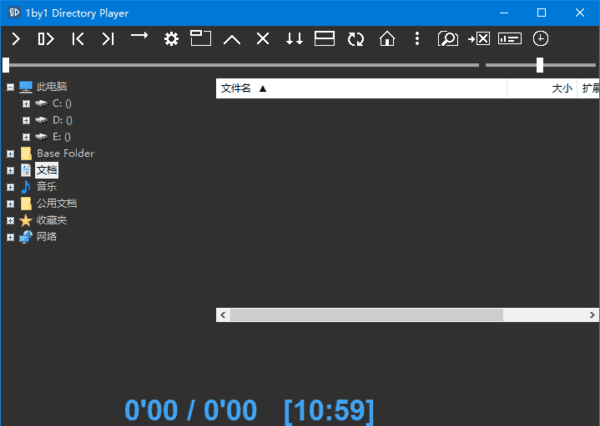The width and height of the screenshot is (600, 426).
Task: Click the 0'00 / 0'00 time display
Action: pyautogui.click(x=191, y=410)
